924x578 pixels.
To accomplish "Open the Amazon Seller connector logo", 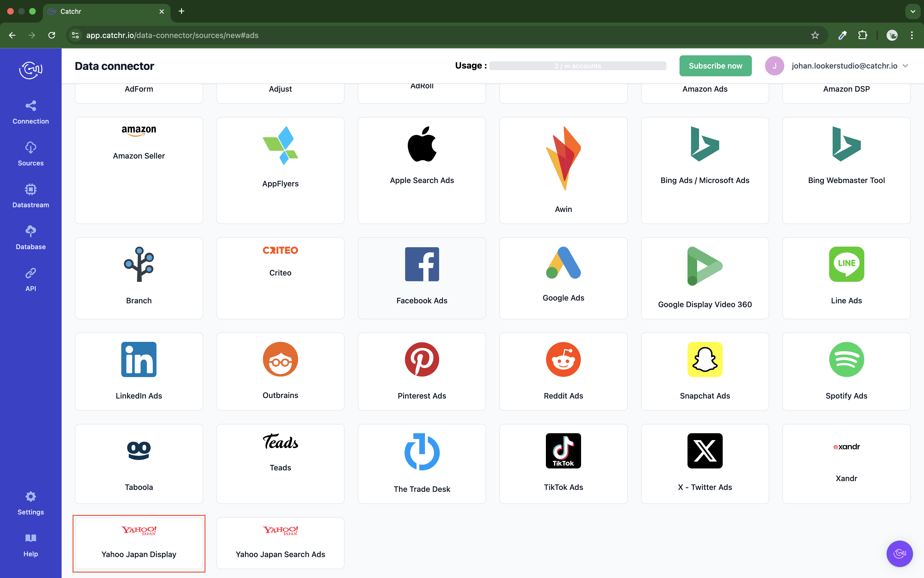I will click(x=139, y=131).
